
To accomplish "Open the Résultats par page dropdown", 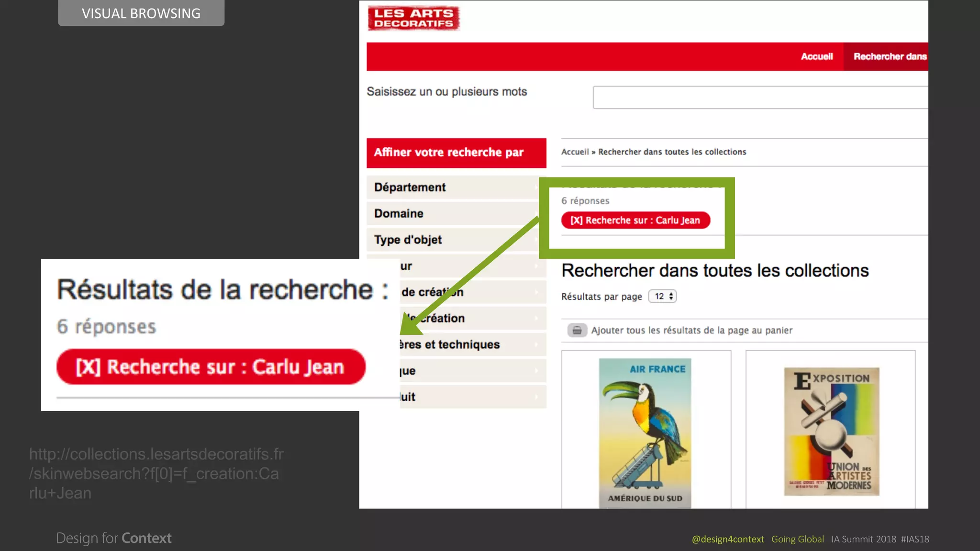I will (x=662, y=296).
